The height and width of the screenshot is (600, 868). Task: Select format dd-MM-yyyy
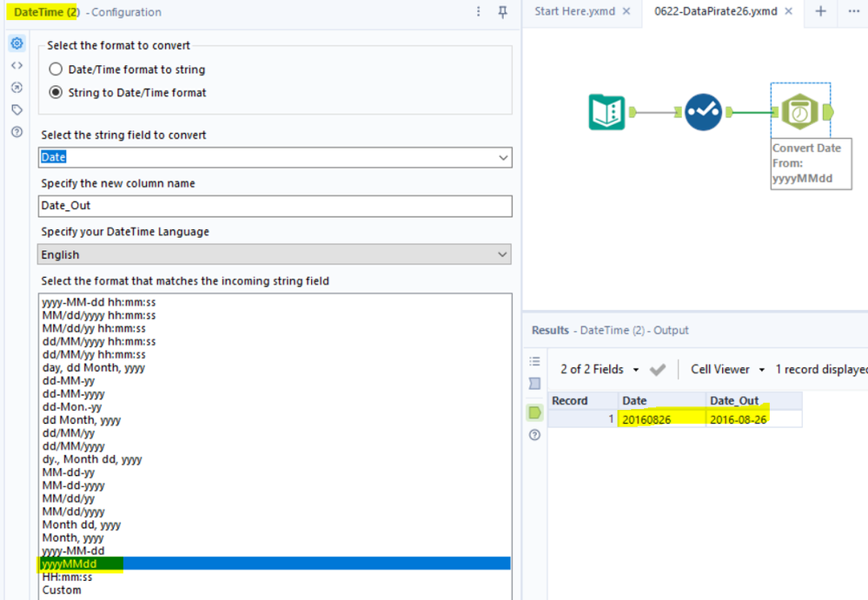pos(74,393)
